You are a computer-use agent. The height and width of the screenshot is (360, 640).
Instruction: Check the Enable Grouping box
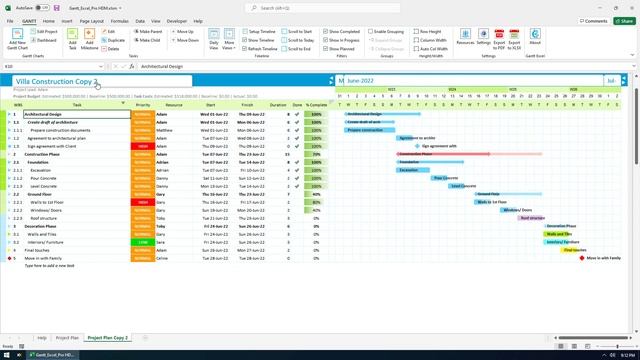point(370,31)
